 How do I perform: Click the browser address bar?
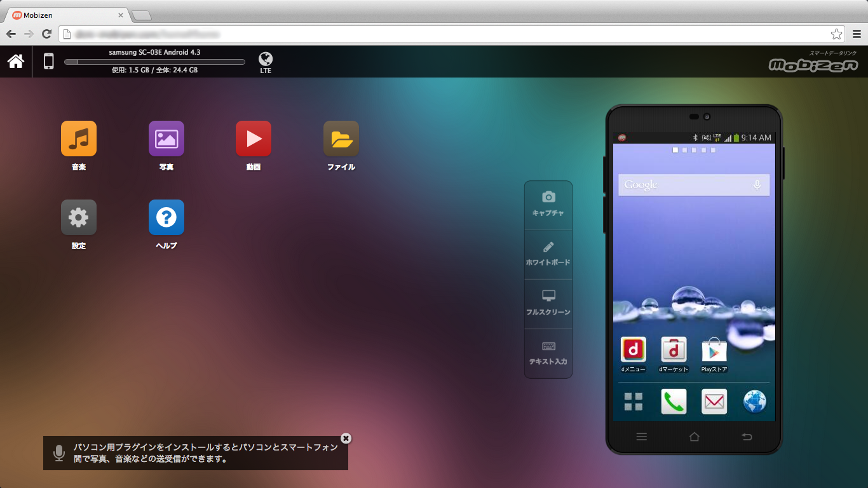point(452,34)
